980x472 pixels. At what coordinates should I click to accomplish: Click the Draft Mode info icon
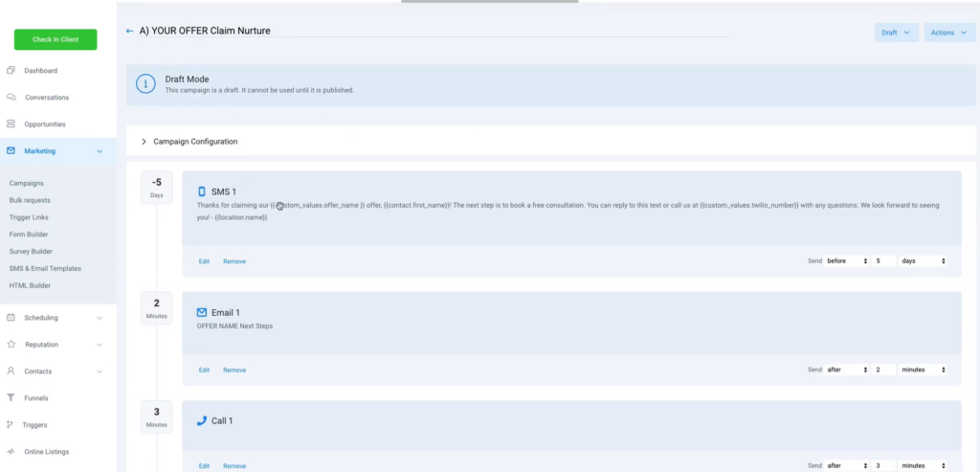pyautogui.click(x=145, y=84)
